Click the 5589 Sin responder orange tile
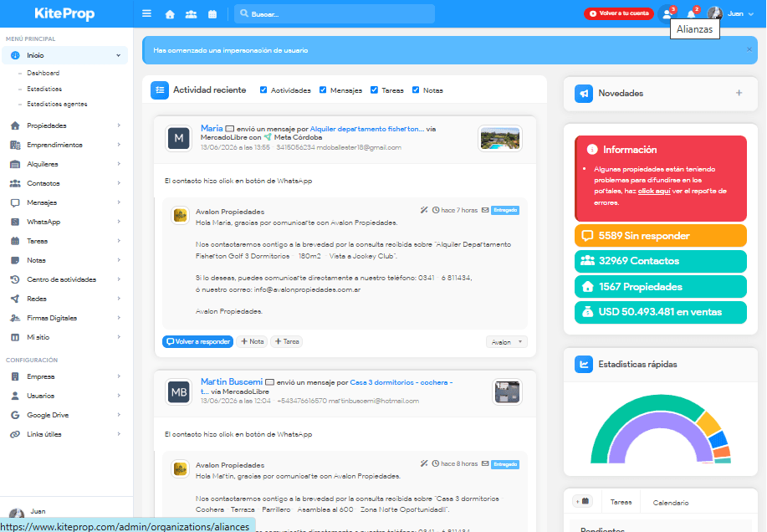767x532 pixels. click(x=661, y=236)
